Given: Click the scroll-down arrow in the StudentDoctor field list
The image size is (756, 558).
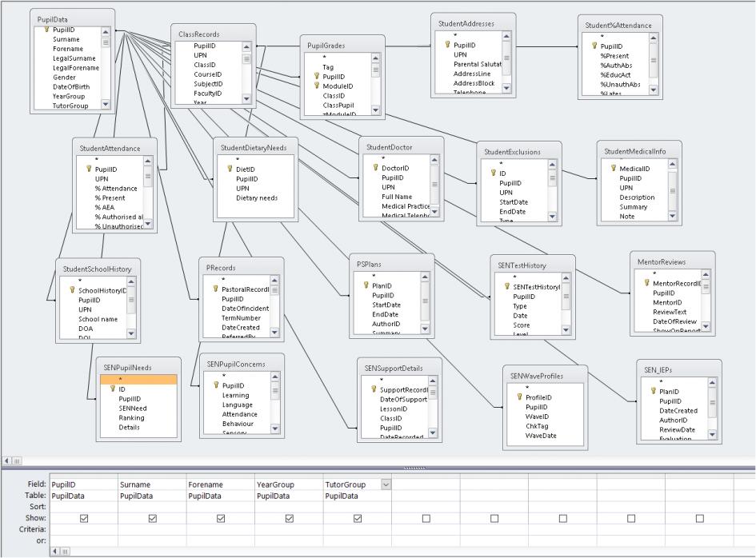Looking at the screenshot, I should point(434,212).
